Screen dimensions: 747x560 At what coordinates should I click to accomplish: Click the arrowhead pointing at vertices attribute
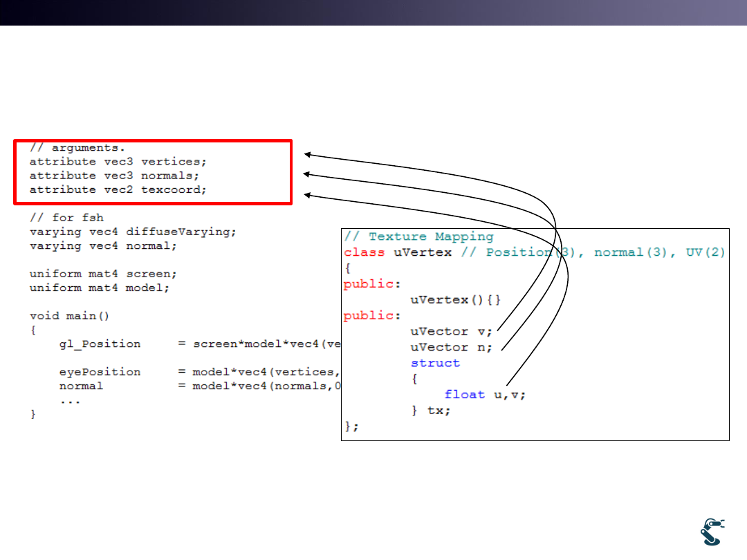[308, 155]
